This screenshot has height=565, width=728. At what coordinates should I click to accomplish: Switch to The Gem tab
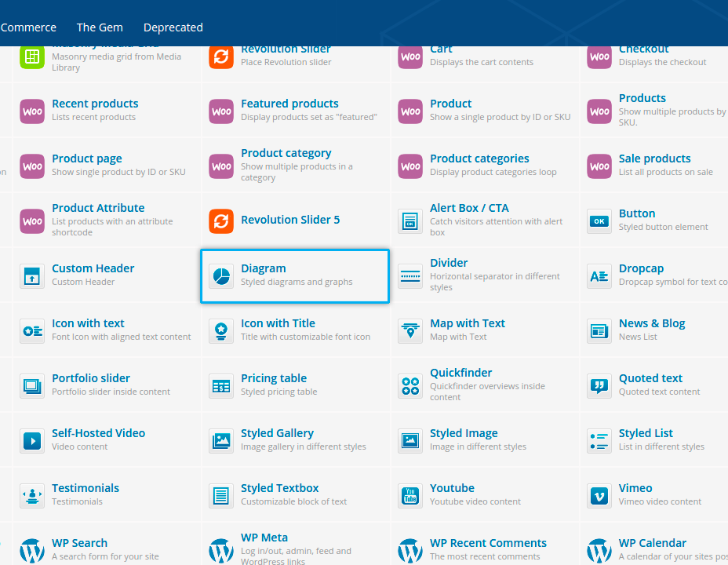tap(100, 27)
